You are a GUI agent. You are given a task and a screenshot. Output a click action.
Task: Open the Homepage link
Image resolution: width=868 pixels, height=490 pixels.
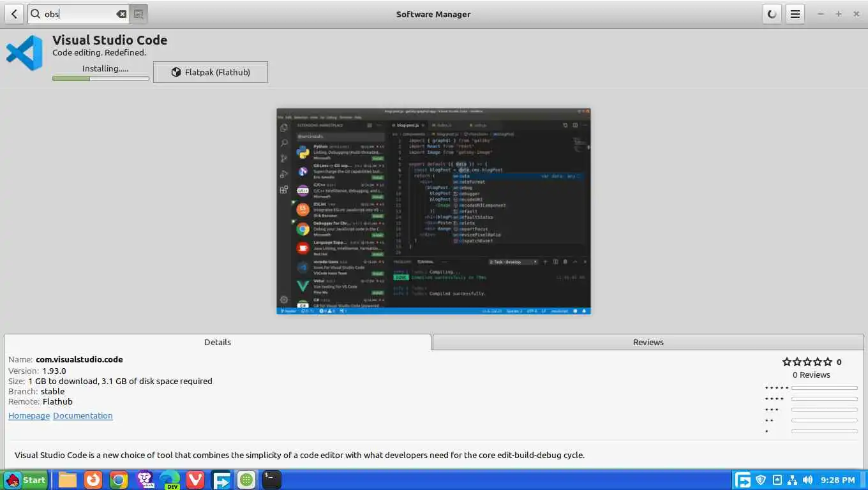(x=29, y=415)
